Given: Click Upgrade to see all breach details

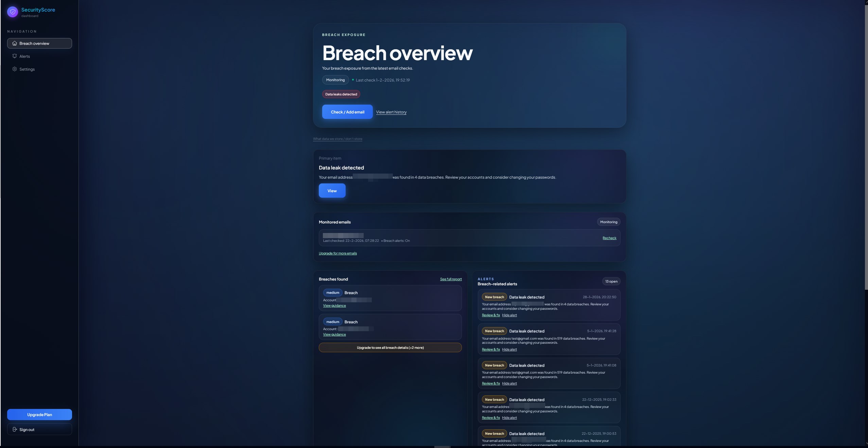Looking at the screenshot, I should tap(390, 347).
